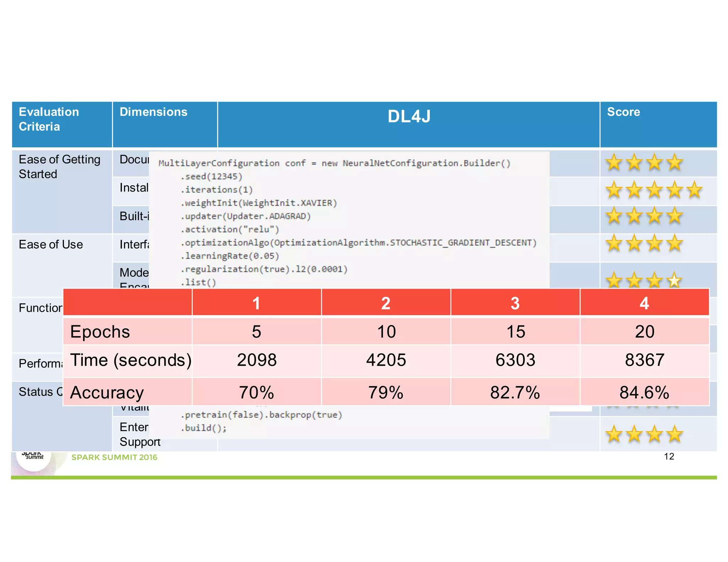The width and height of the screenshot is (728, 562).
Task: Click the accuracy value '79%'
Action: pyautogui.click(x=386, y=392)
